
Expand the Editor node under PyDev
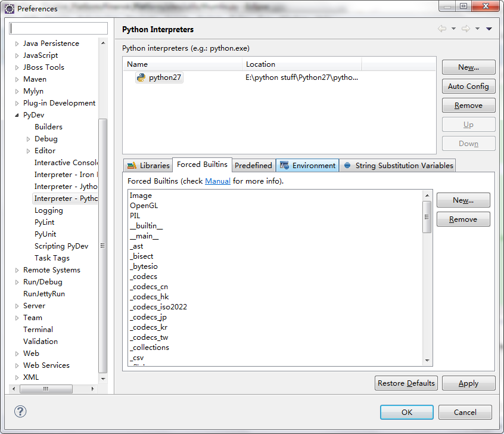pyautogui.click(x=28, y=151)
